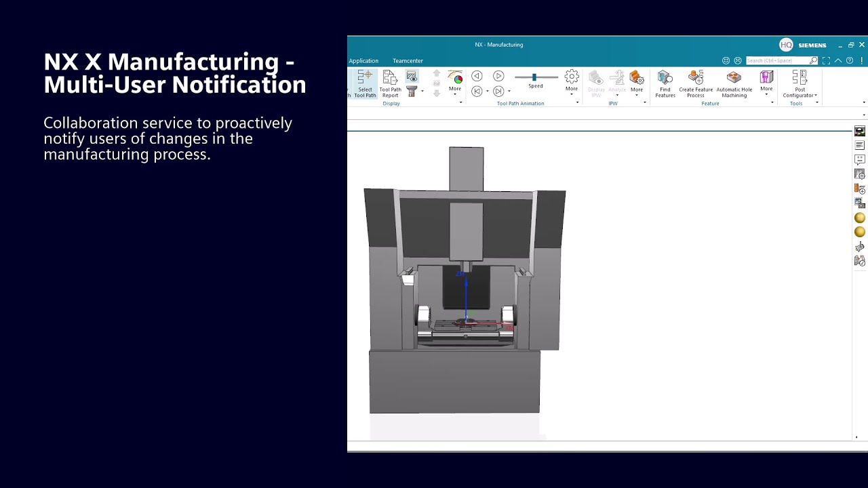Open the machine clock sidebar icon
The image size is (868, 488).
[x=860, y=261]
